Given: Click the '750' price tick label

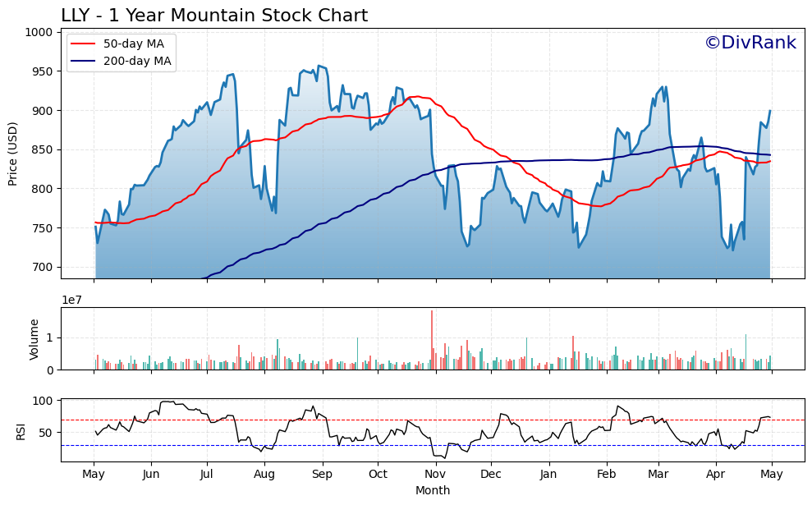Looking at the screenshot, I should (x=43, y=228).
